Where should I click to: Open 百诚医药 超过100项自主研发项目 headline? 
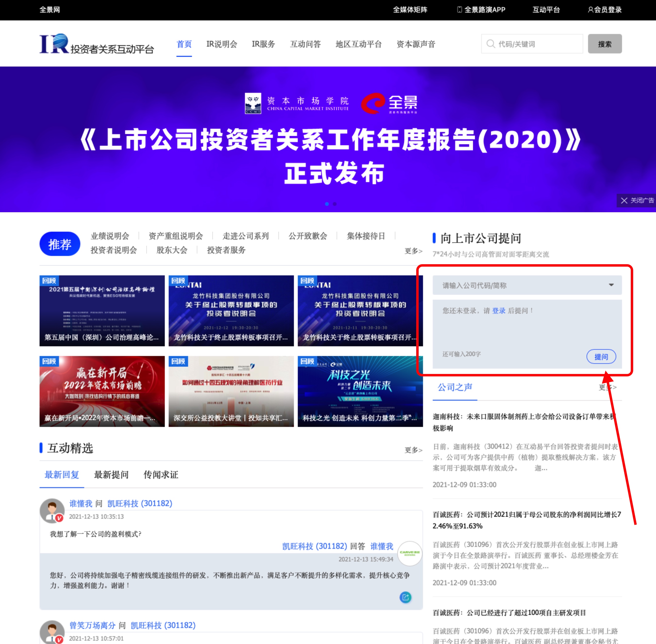509,612
